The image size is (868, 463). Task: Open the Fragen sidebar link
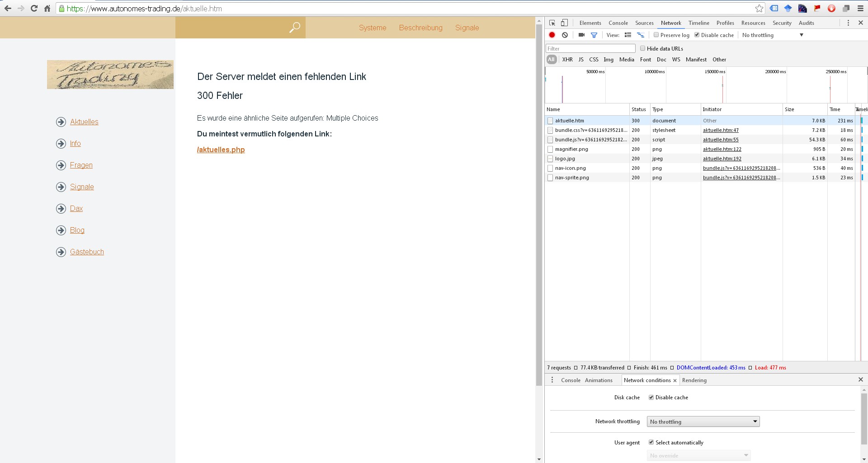(x=81, y=165)
